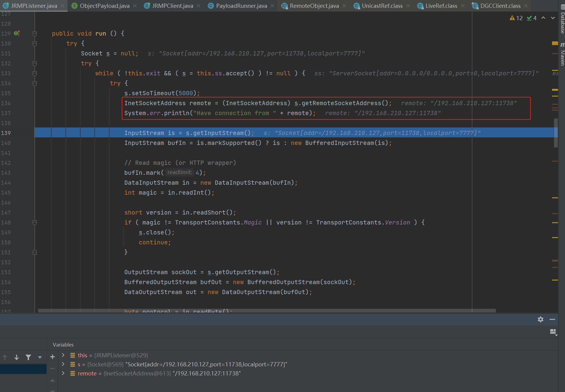Close the DGCClient.class tab
This screenshot has height=392, width=565.
click(526, 6)
